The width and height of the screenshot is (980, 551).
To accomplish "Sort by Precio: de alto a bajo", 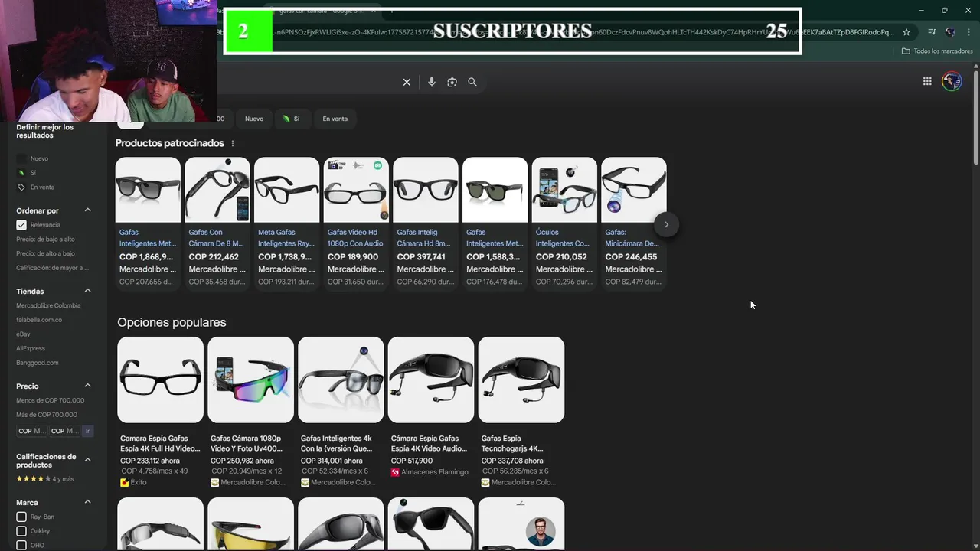I will point(45,253).
